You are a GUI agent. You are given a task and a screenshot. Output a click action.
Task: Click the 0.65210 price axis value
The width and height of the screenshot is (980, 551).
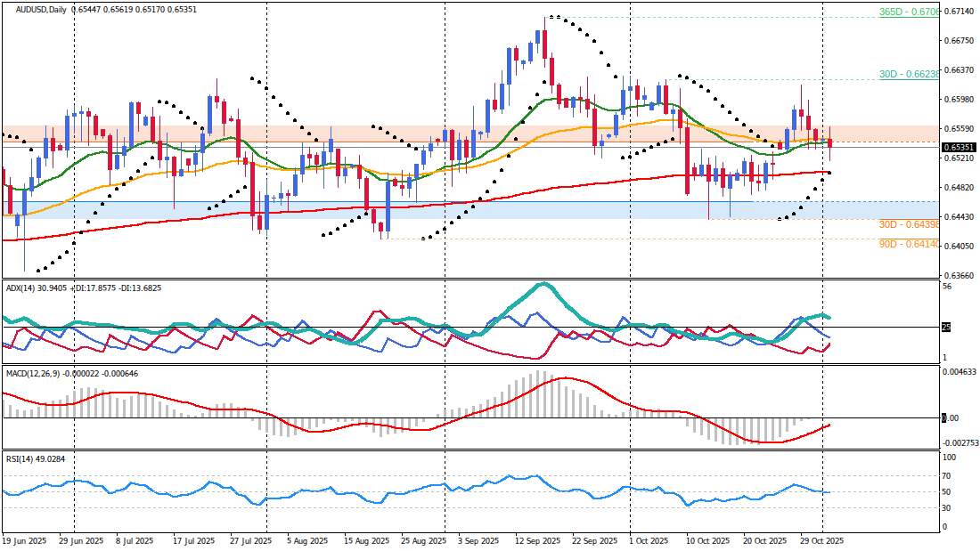tap(959, 158)
